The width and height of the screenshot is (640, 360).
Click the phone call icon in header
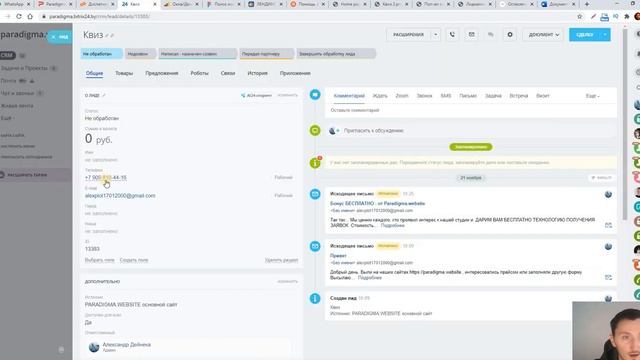click(452, 35)
